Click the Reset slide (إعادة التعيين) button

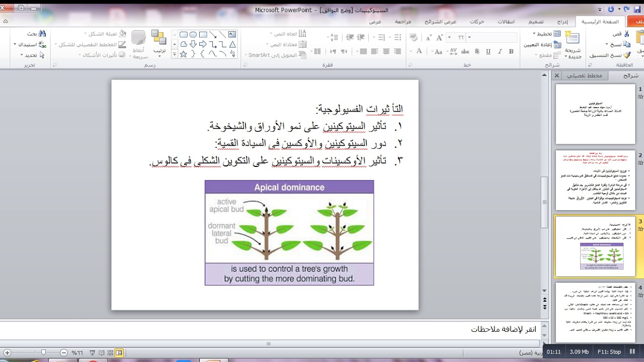[x=542, y=45]
